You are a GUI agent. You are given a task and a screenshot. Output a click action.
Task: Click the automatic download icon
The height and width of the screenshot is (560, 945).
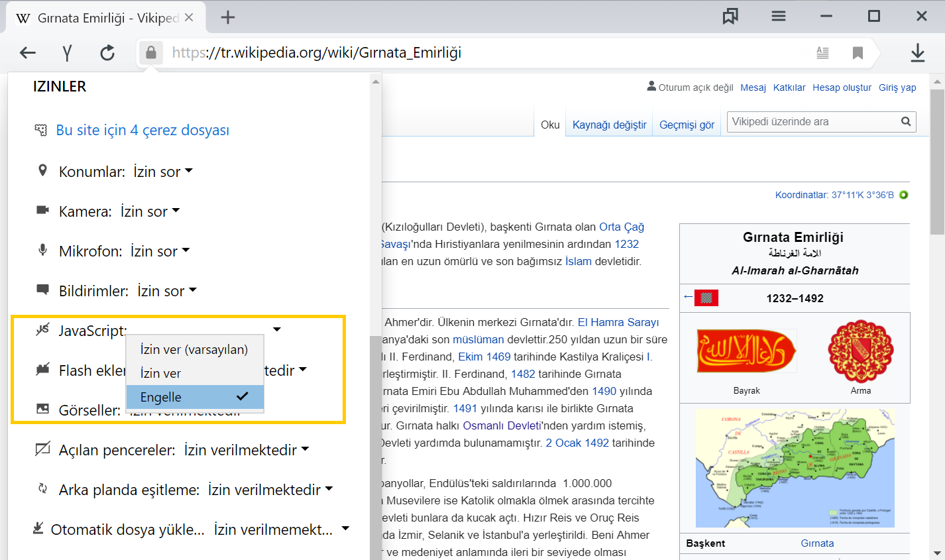38,528
